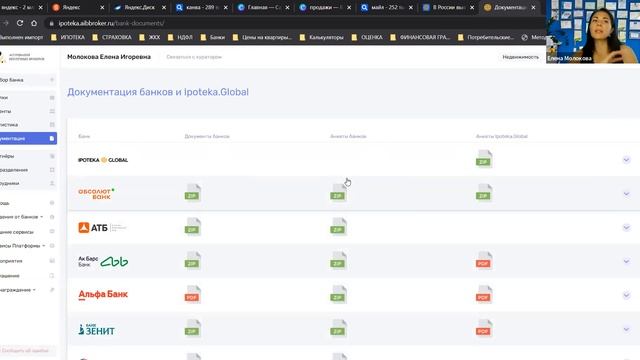Open the СТРАХОВКА bookmark folder
640x360 pixels.
(x=112, y=37)
